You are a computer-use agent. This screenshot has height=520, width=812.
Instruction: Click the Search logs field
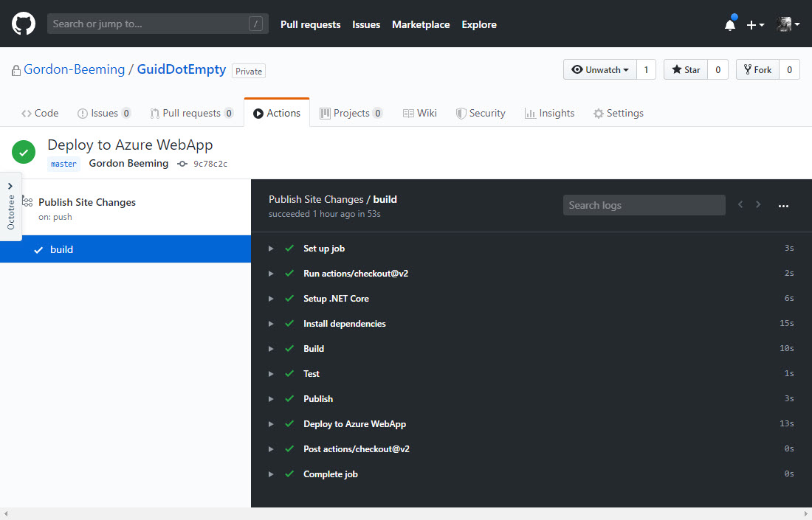[x=644, y=205]
